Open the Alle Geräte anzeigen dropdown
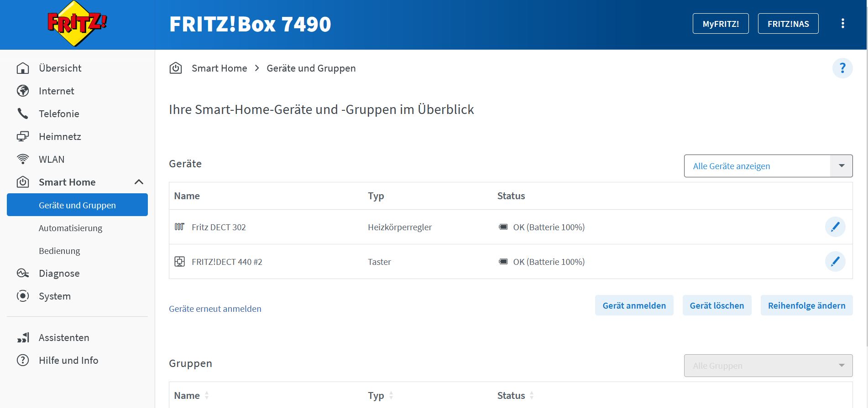The height and width of the screenshot is (408, 868). pos(768,166)
